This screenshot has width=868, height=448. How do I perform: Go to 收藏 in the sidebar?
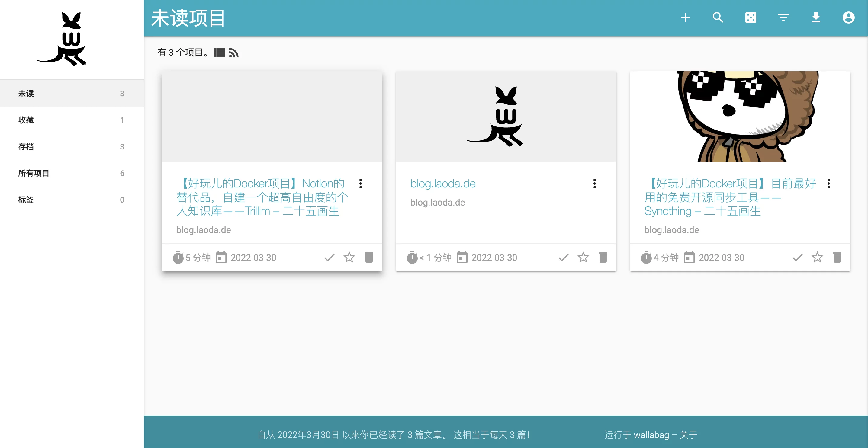point(26,120)
